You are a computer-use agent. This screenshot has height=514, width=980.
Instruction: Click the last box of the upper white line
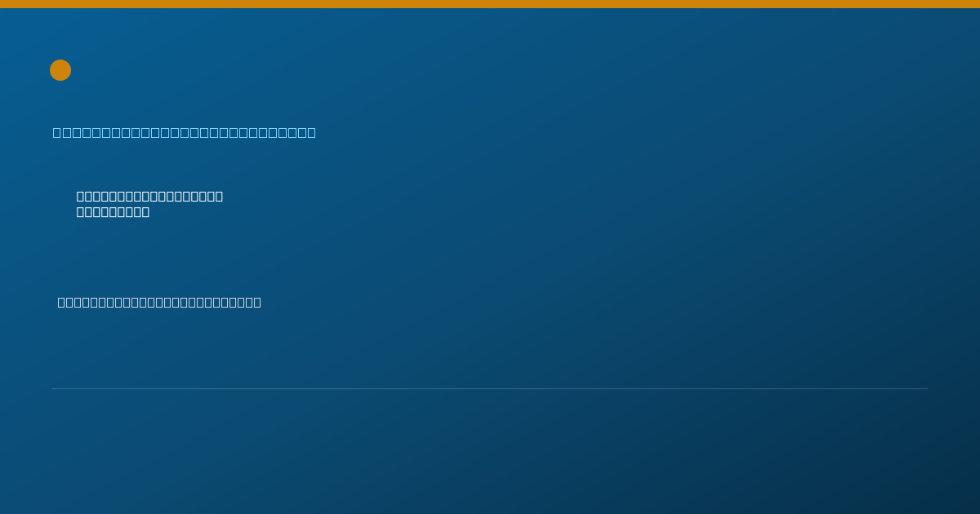click(x=219, y=196)
